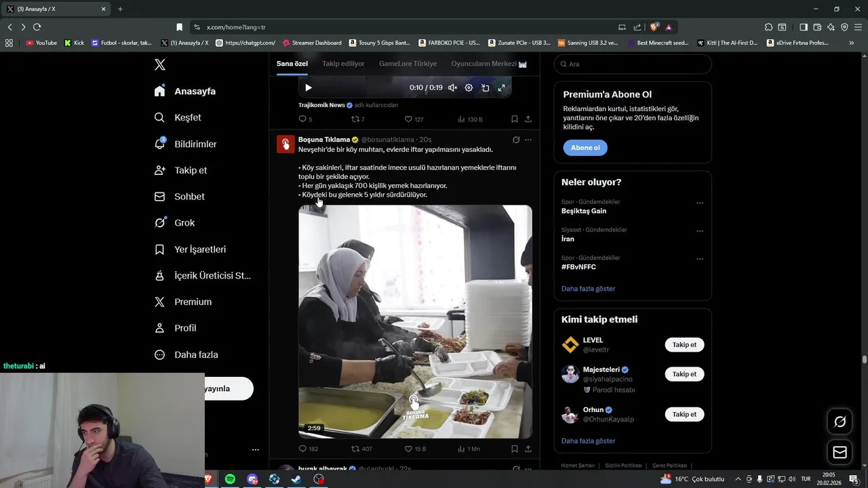Screen dimensions: 868x488
Task: Play the Trajikomik News video
Action: (309, 87)
